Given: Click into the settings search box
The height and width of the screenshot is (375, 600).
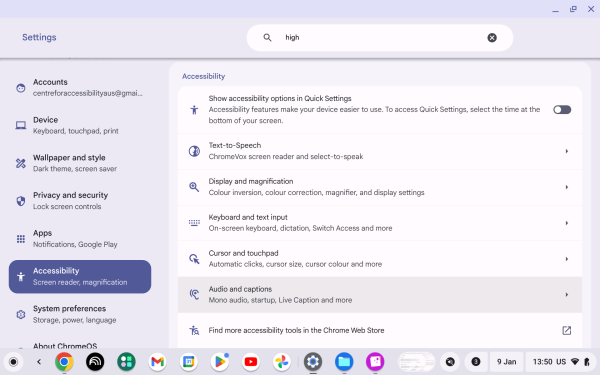Looking at the screenshot, I should pos(380,38).
